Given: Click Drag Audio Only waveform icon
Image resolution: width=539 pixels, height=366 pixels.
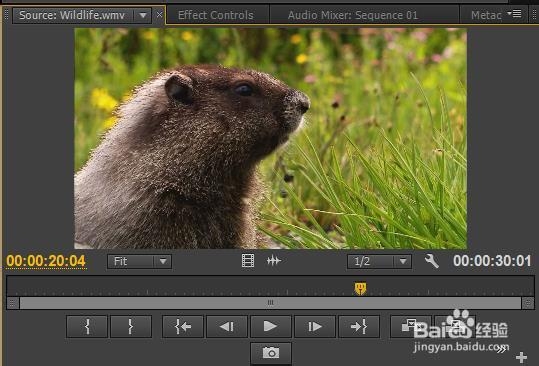Looking at the screenshot, I should coord(274,261).
